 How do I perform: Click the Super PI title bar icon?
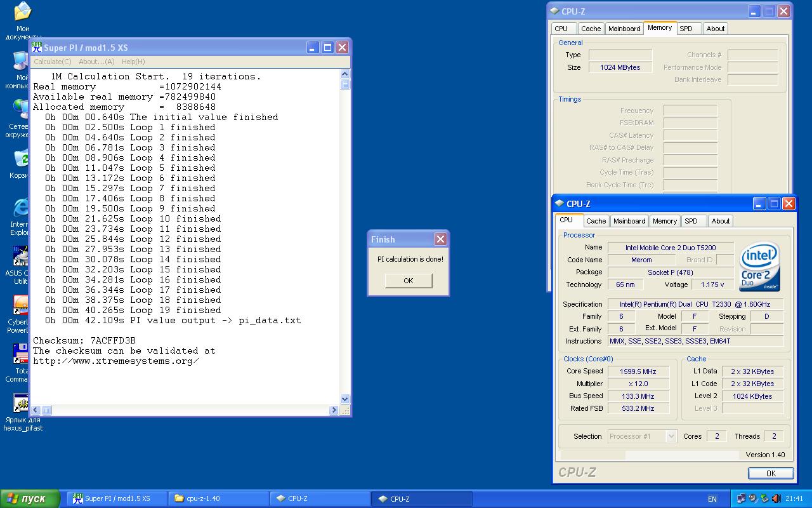[x=37, y=47]
